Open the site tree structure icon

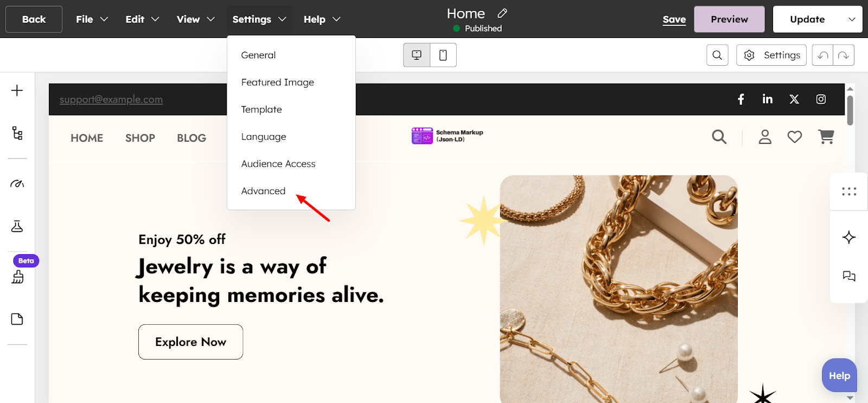click(17, 133)
